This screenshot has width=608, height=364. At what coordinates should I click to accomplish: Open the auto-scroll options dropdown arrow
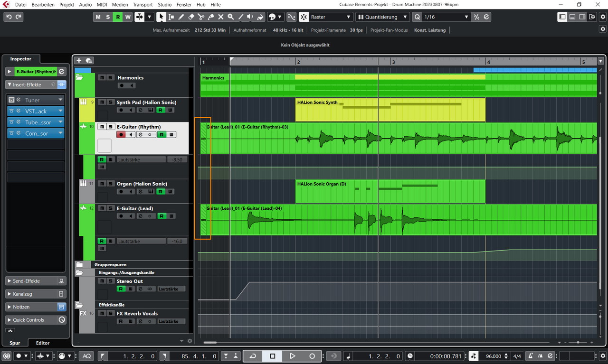150,17
